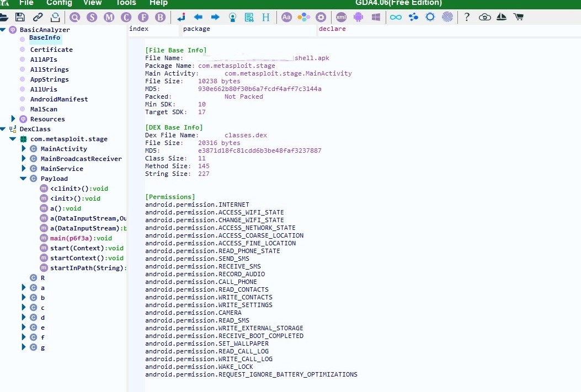Screen dimensions: 581x392
Task: Select AllStrings in the tree
Action: coord(49,69)
